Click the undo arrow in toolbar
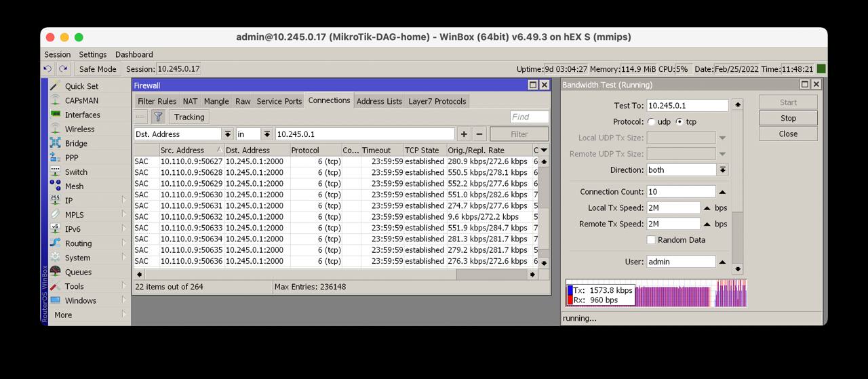The width and height of the screenshot is (868, 379). tap(47, 68)
